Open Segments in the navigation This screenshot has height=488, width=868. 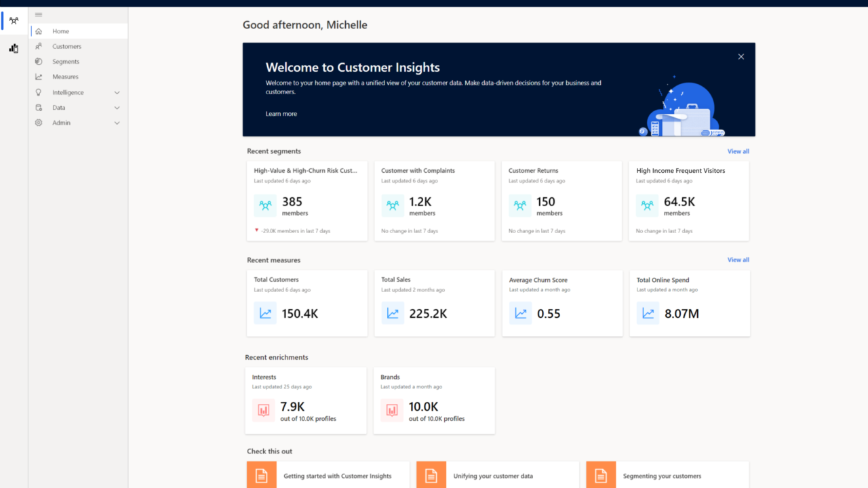click(x=79, y=62)
